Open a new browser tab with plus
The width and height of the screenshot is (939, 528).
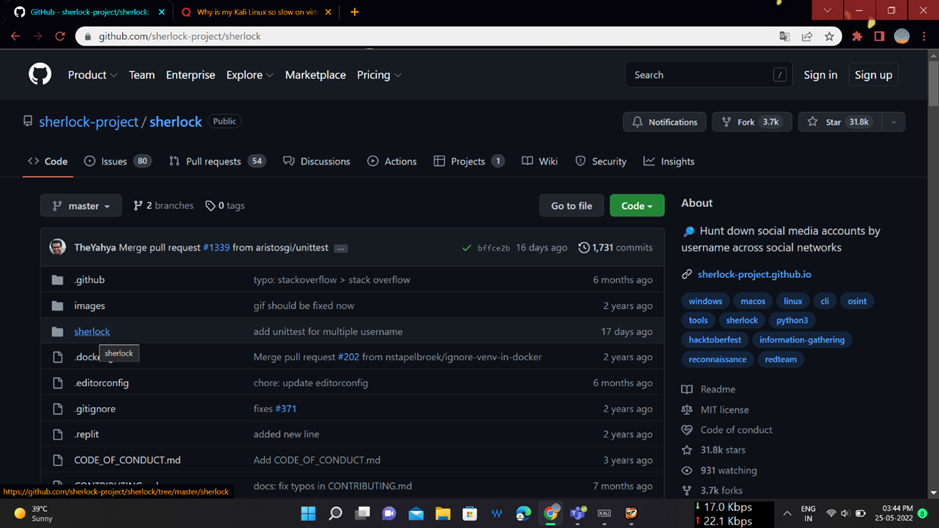(355, 12)
